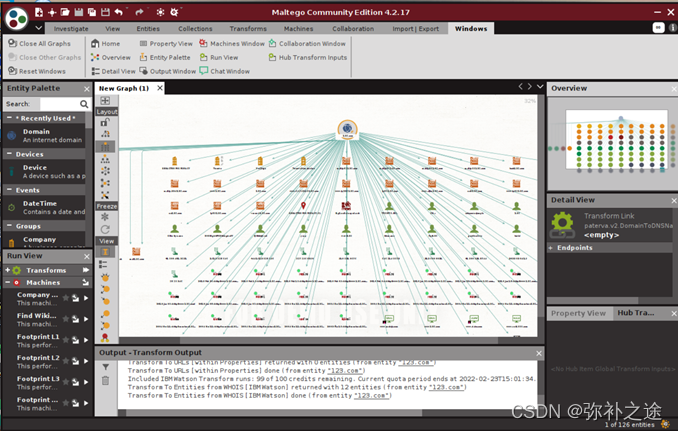Select the DateTime entity in palette

[x=45, y=207]
